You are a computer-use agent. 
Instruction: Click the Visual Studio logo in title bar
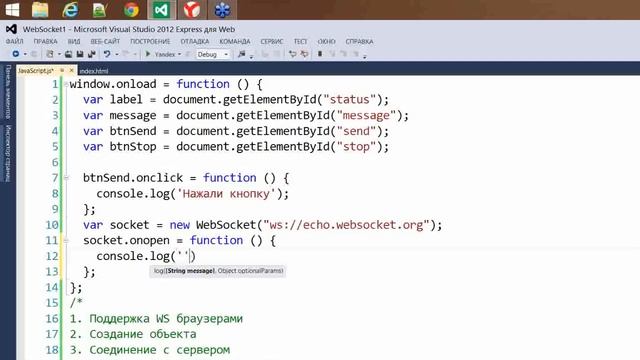pyautogui.click(x=11, y=29)
